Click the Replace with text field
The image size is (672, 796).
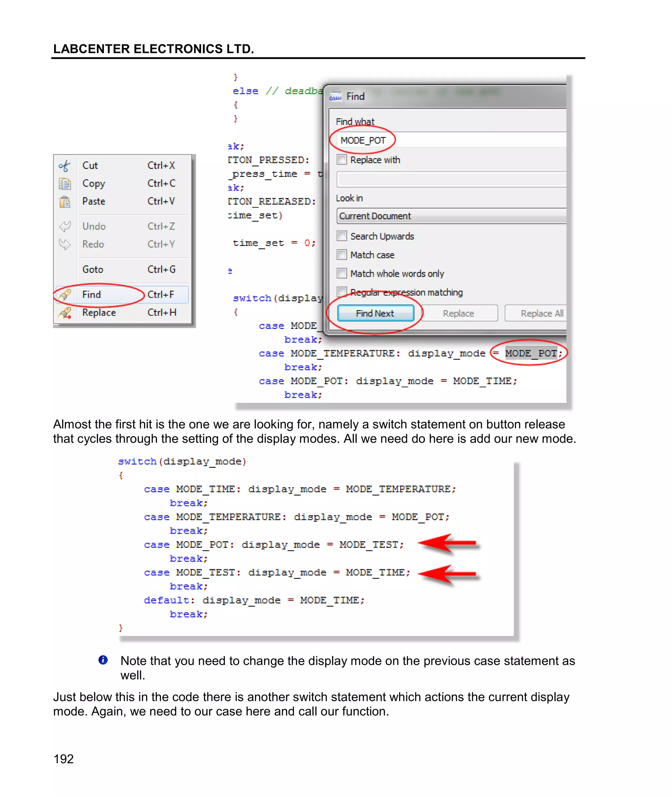451,179
